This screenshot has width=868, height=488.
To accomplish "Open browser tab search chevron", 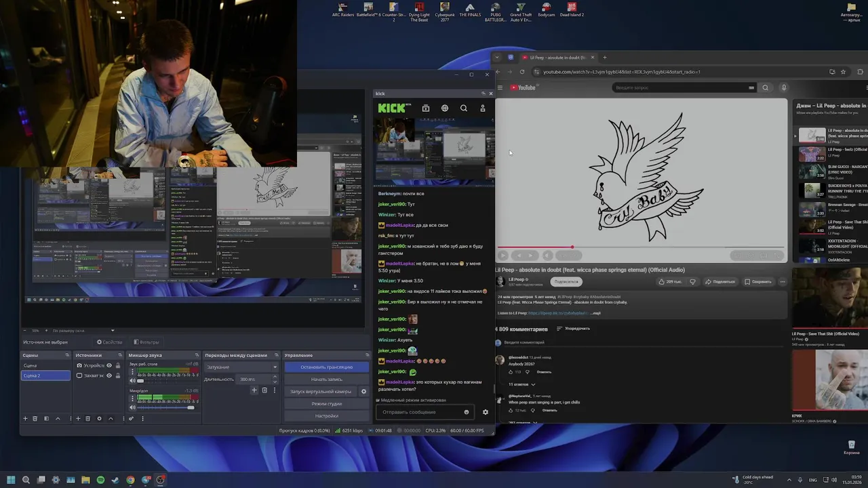I will coord(496,58).
